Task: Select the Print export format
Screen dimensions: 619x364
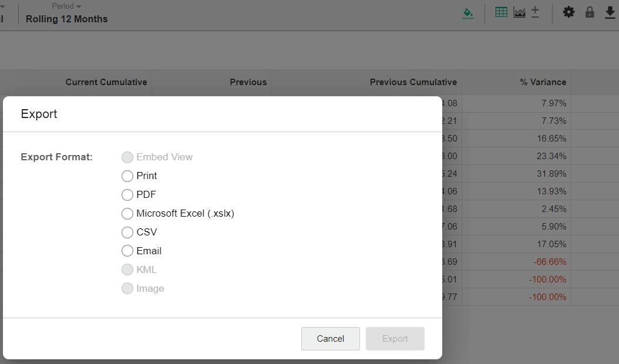Action: click(x=127, y=176)
